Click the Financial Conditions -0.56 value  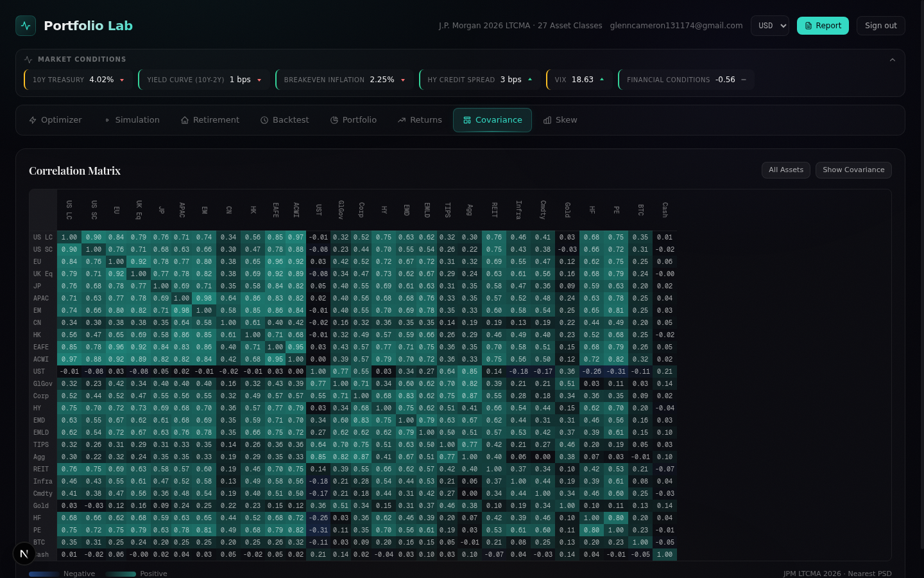coord(725,80)
